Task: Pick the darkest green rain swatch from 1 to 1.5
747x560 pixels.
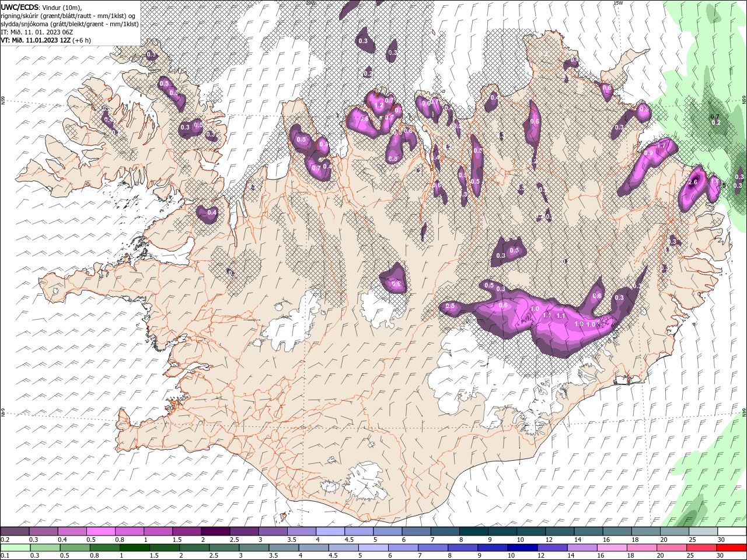Action: tap(134, 547)
